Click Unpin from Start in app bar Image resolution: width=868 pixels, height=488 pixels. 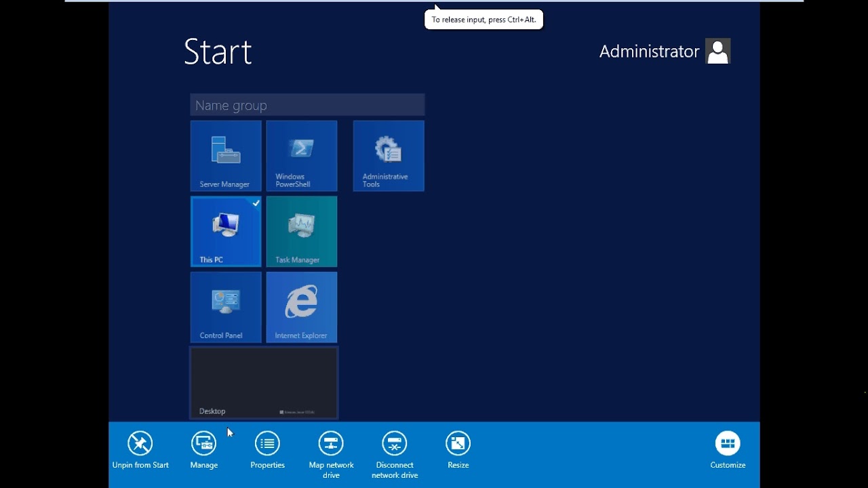tap(140, 451)
